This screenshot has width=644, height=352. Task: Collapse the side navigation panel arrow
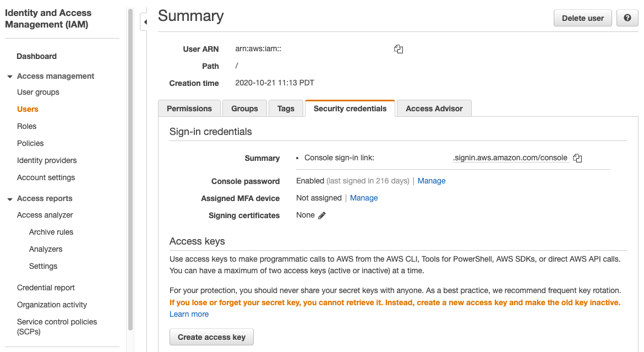145,22
